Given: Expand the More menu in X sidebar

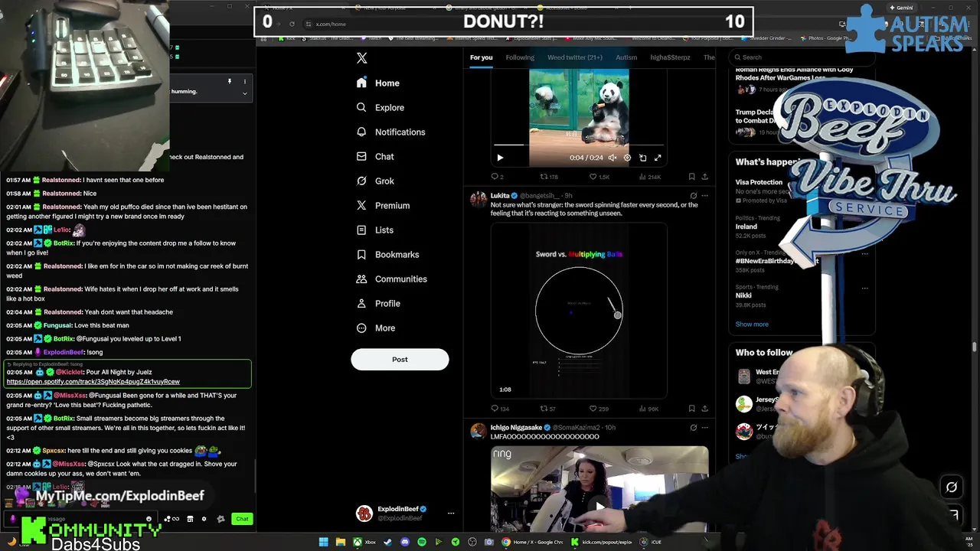Looking at the screenshot, I should pyautogui.click(x=376, y=328).
